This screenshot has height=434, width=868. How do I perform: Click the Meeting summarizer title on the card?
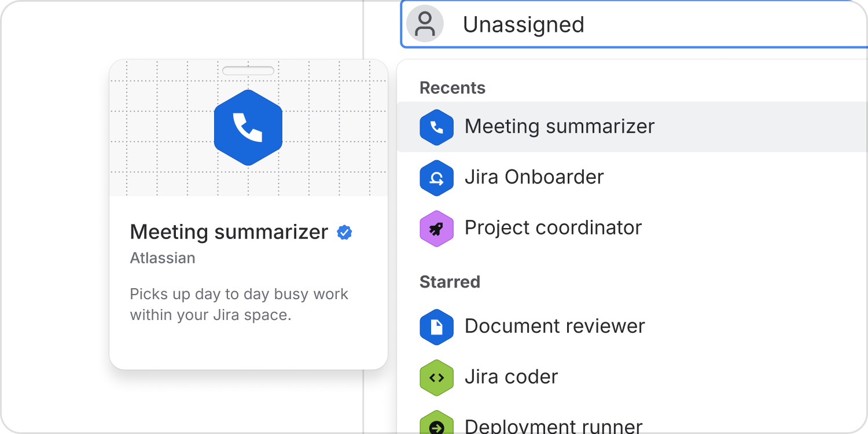[x=229, y=232]
